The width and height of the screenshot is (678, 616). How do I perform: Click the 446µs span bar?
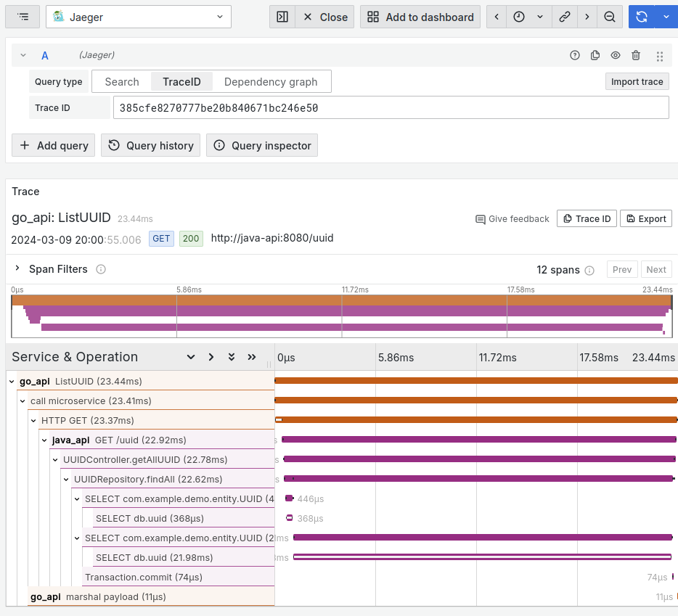pyautogui.click(x=289, y=498)
